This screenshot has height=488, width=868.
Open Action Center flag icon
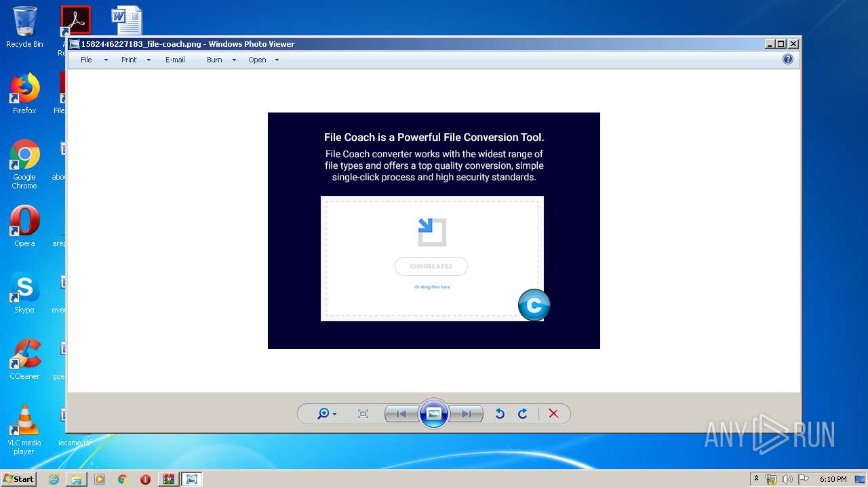804,479
